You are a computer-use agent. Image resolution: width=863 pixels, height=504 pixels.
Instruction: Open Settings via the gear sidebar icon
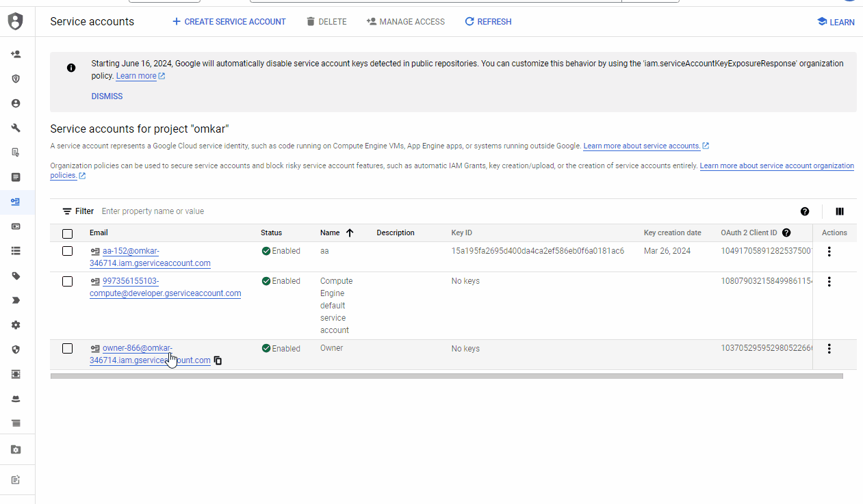pos(16,325)
